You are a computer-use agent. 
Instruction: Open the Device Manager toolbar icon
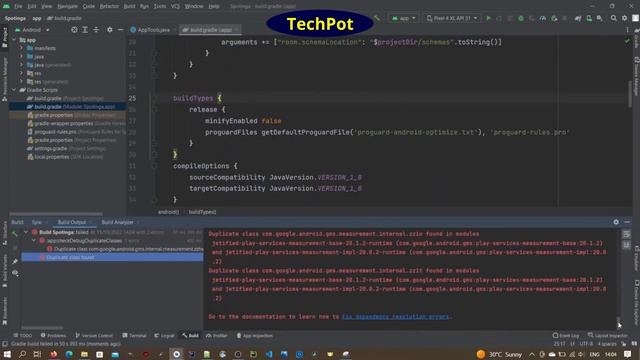(589, 18)
